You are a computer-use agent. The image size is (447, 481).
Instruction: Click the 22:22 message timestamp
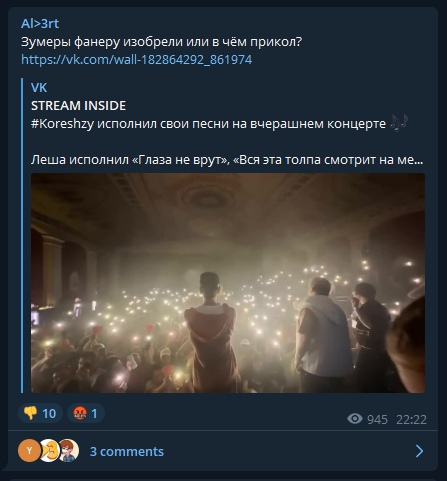click(x=411, y=419)
